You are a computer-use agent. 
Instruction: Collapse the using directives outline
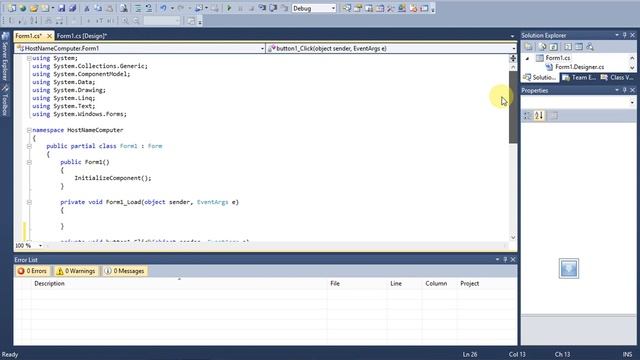pos(29,58)
